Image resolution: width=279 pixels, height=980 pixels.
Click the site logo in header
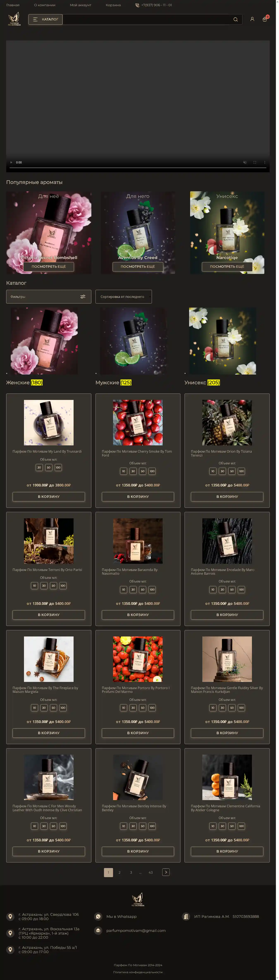(14, 19)
